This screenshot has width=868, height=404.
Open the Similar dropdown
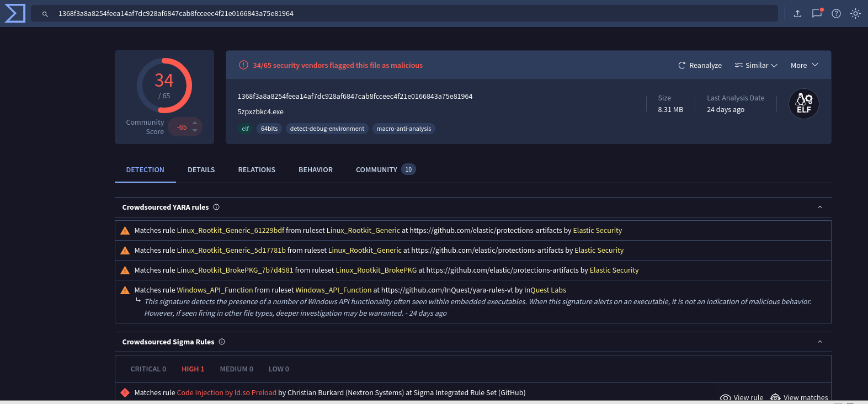coord(756,65)
